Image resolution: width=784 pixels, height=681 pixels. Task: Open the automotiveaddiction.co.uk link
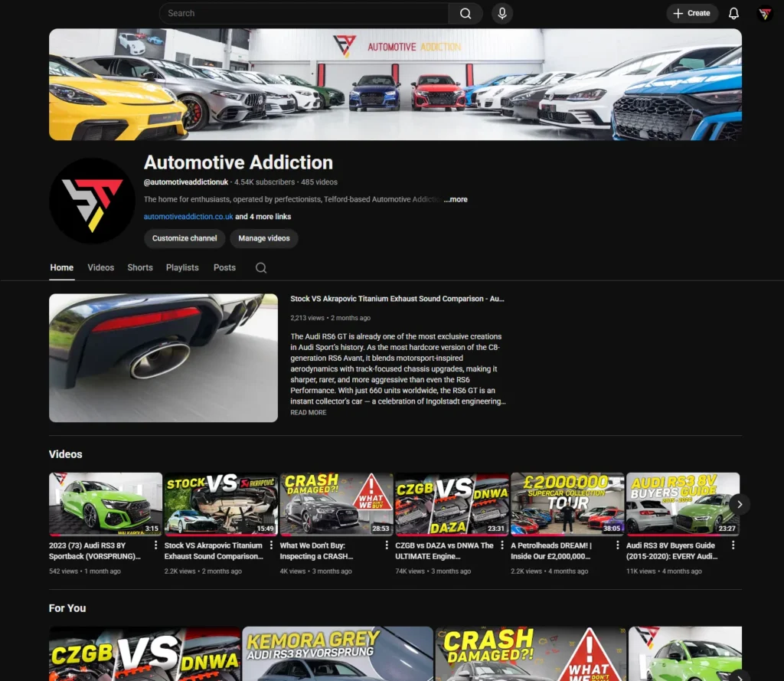(x=188, y=217)
